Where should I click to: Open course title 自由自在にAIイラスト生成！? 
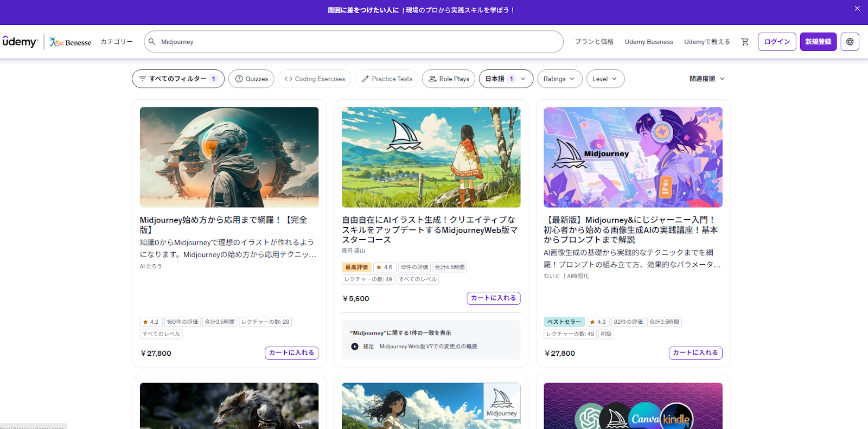(x=430, y=229)
